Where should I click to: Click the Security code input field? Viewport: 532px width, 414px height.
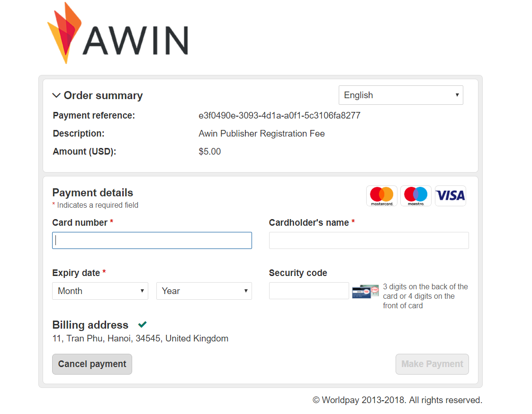pyautogui.click(x=309, y=291)
